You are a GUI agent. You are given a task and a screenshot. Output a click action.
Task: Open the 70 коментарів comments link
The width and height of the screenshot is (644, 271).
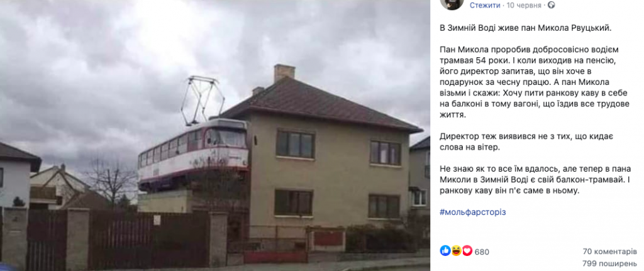coord(610,252)
